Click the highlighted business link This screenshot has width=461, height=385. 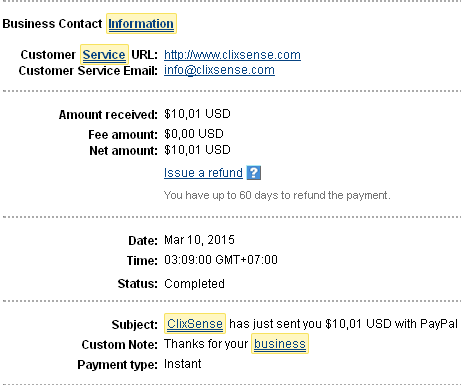pyautogui.click(x=280, y=344)
